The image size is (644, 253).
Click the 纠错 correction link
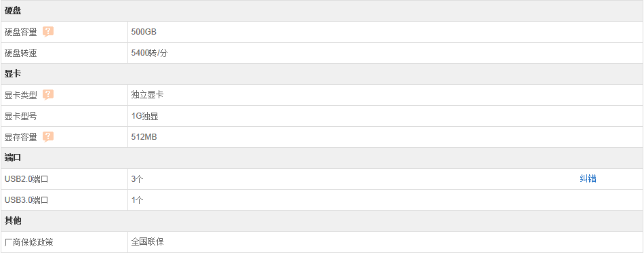(588, 178)
